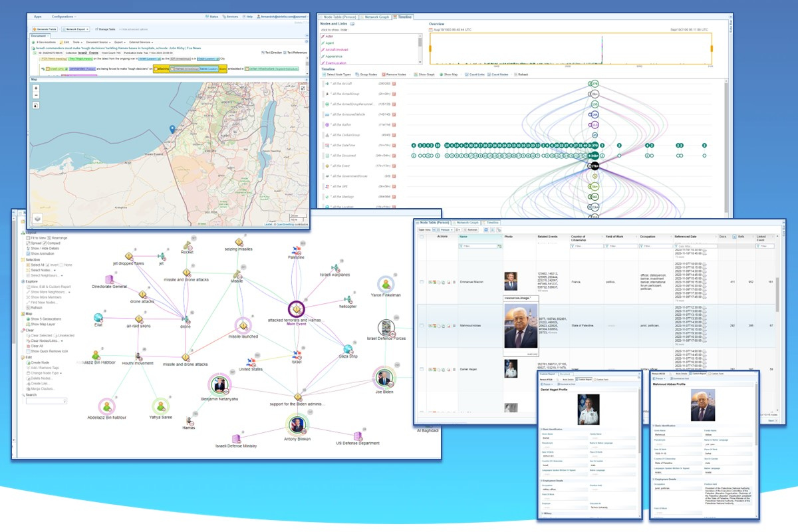Toggle Count Nodes in the timeline toolbar
Image resolution: width=798 pixels, height=532 pixels.
[x=498, y=74]
